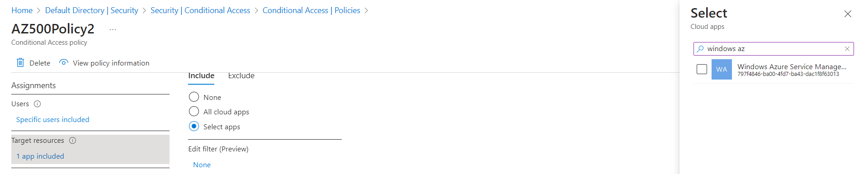Viewport: 868px width, 174px height.
Task: Clear the cloud apps search text
Action: click(847, 49)
